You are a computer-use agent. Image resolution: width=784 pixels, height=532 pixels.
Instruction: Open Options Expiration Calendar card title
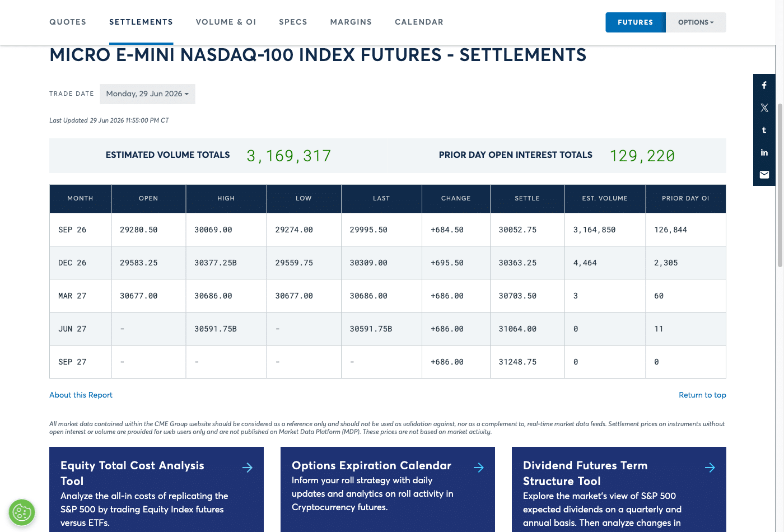click(371, 465)
